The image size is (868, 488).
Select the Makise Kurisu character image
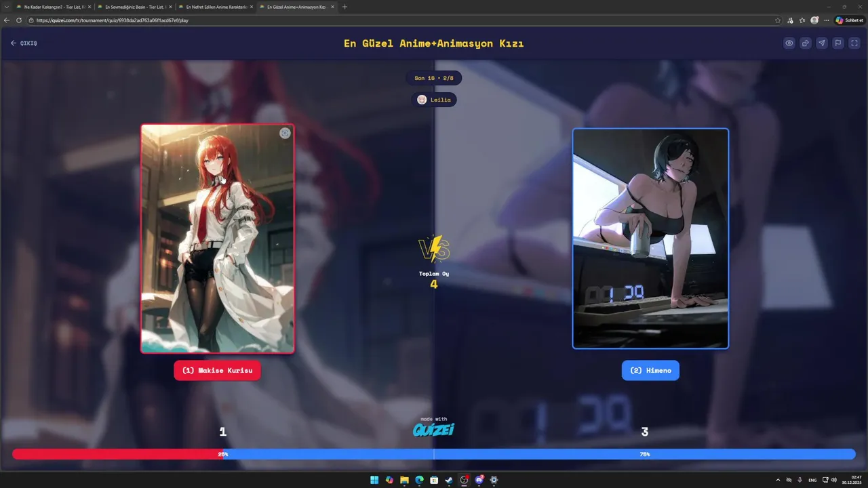click(217, 239)
